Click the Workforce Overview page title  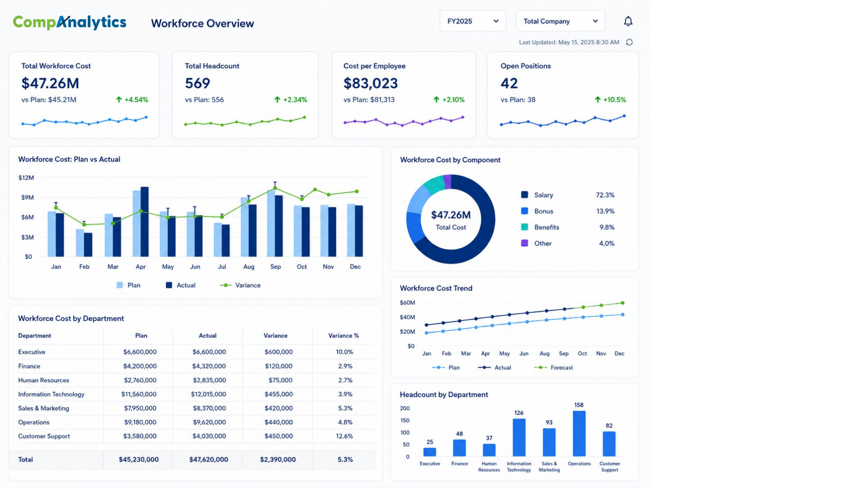click(203, 23)
